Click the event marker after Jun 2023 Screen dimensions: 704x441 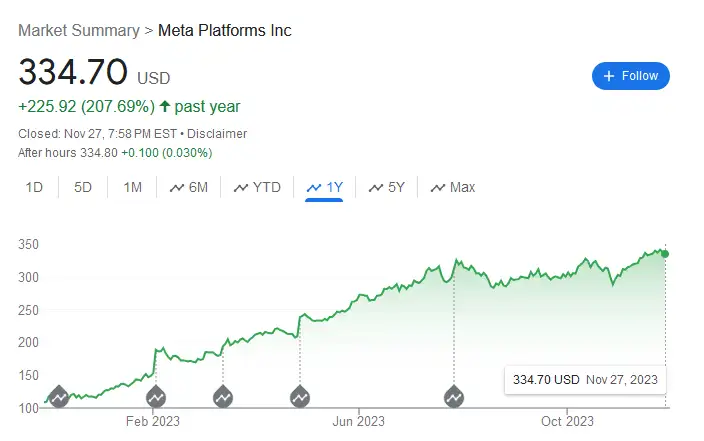coord(454,397)
